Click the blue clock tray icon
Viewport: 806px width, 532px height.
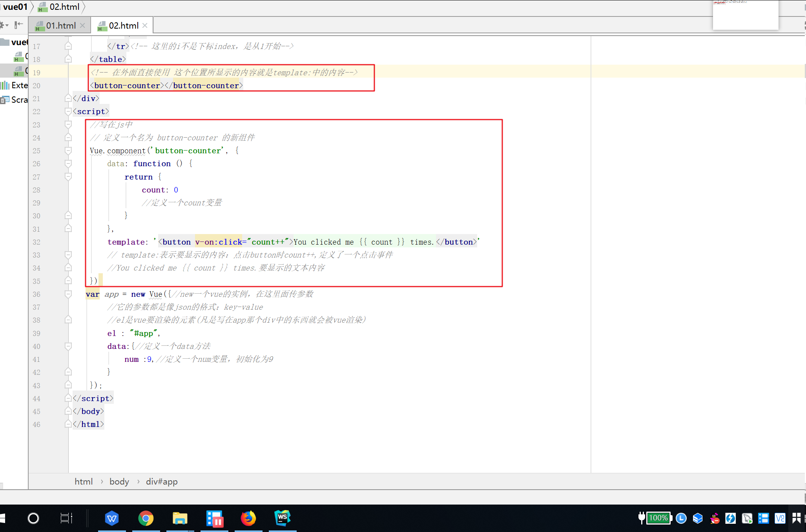(x=681, y=518)
